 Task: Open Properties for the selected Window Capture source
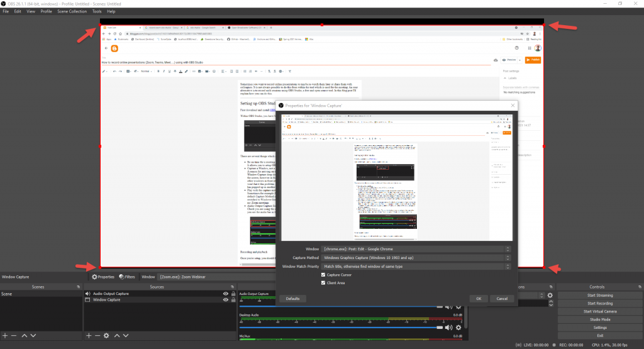tap(103, 277)
